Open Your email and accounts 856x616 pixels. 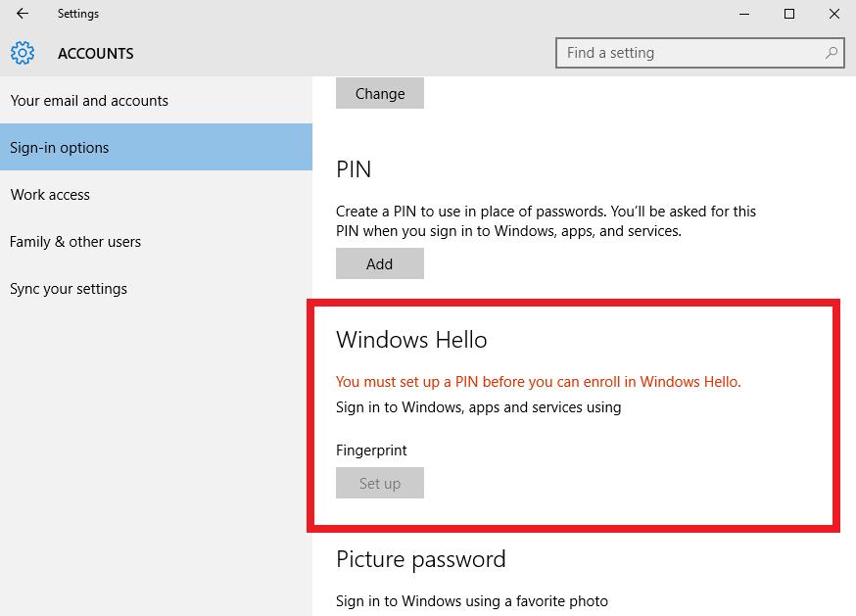156,101
